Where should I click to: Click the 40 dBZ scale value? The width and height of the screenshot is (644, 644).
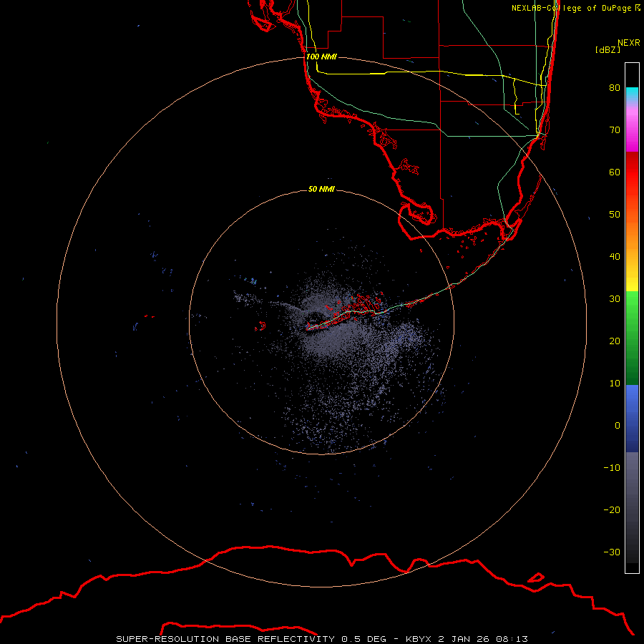(615, 257)
